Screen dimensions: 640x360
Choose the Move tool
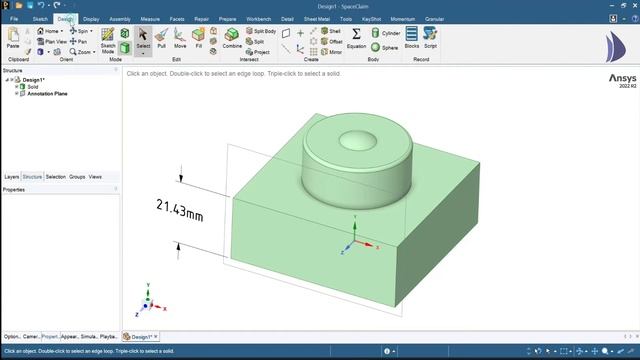180,38
